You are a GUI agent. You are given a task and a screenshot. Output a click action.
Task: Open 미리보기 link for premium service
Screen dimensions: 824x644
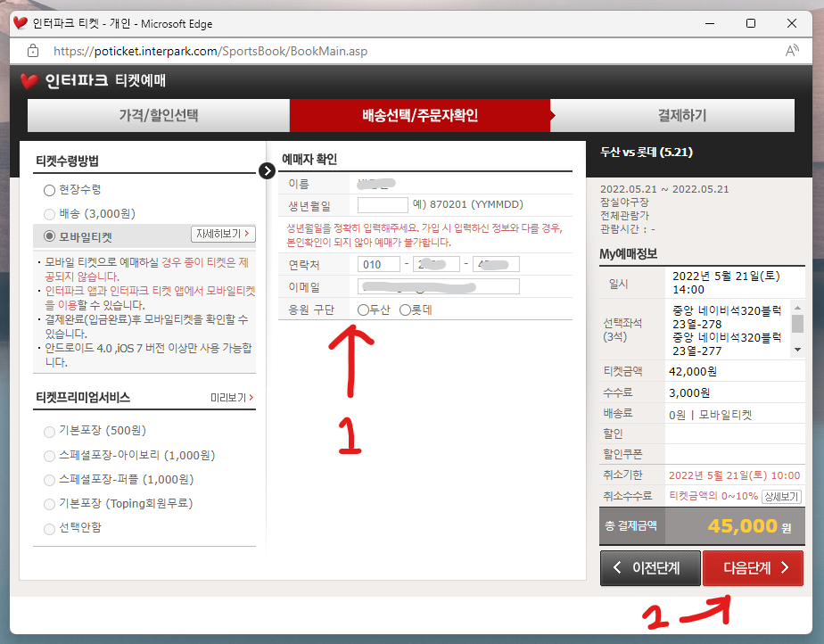click(x=232, y=398)
